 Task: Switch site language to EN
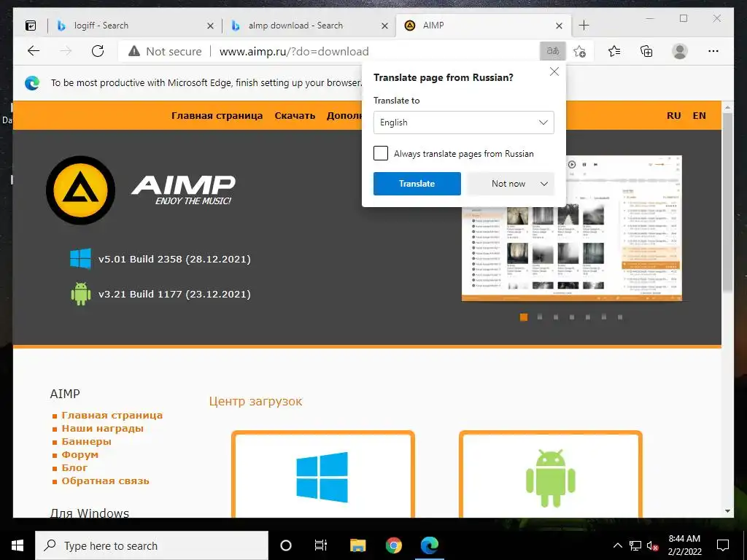[700, 116]
